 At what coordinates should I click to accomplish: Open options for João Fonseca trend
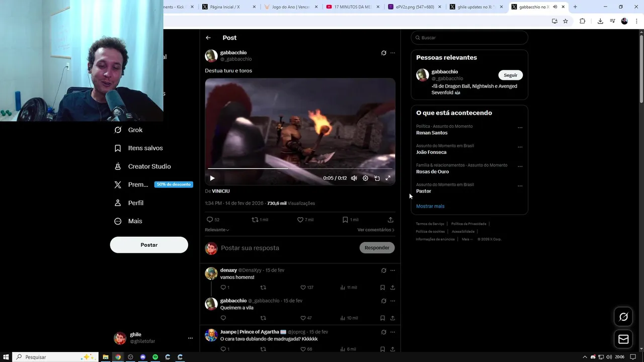click(x=520, y=147)
